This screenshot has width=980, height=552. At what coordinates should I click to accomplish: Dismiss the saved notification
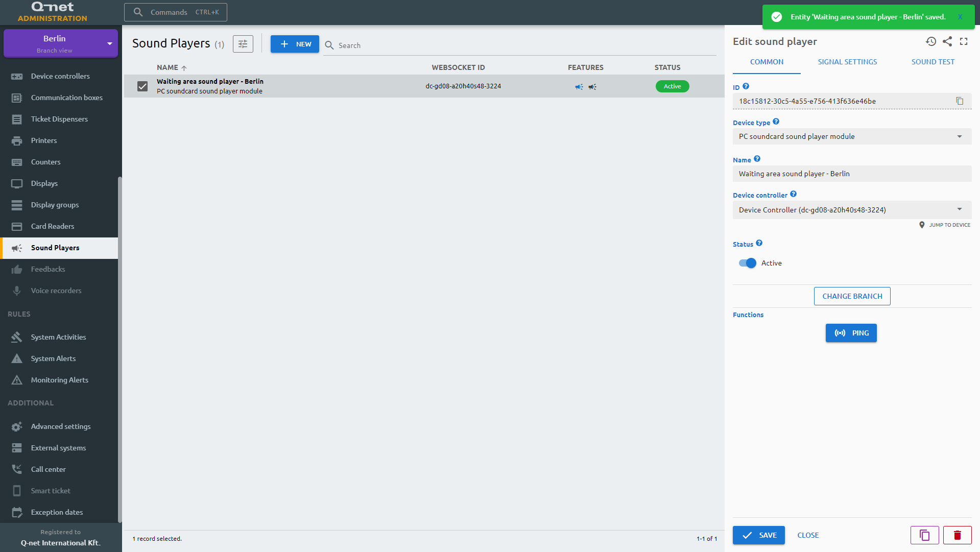click(x=960, y=17)
